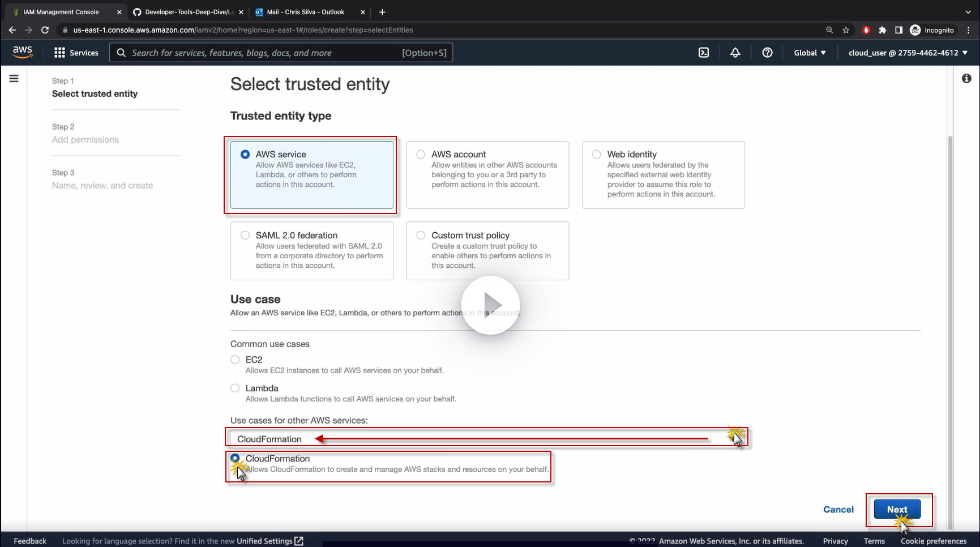Open the Terms link in footer
Image resolution: width=980 pixels, height=547 pixels.
pos(874,541)
